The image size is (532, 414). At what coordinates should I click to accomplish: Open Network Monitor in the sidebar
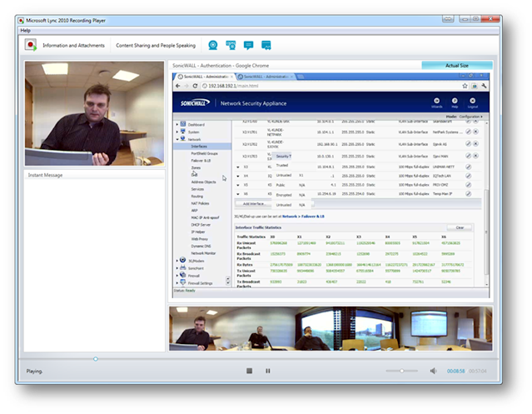pos(203,253)
